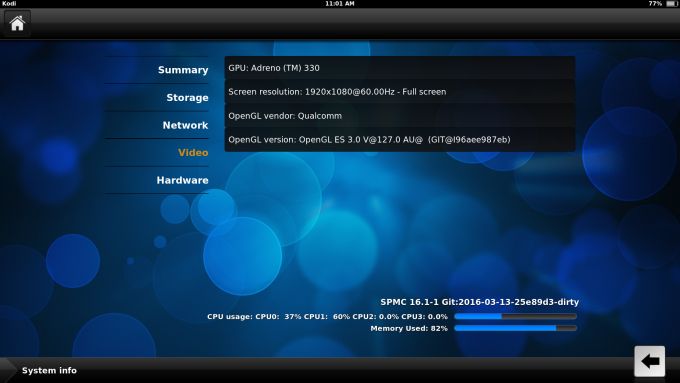
Task: Tap the 77% battery percentage
Action: click(655, 3)
